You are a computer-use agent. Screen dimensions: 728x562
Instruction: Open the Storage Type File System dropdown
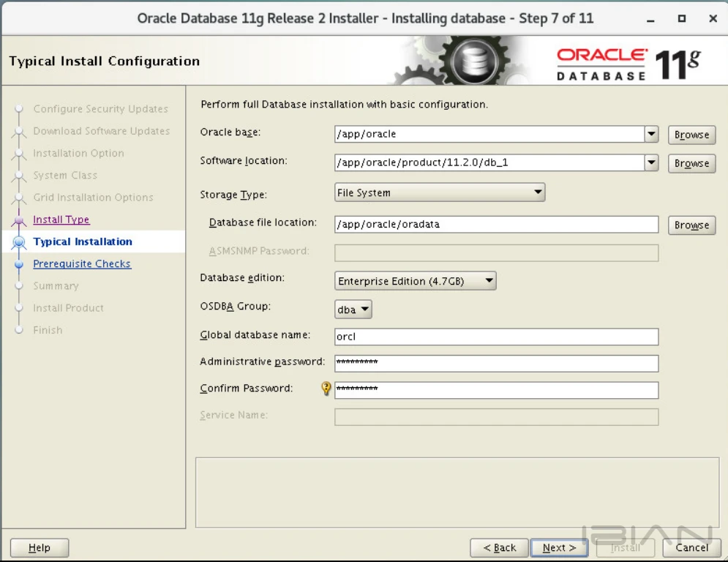pyautogui.click(x=440, y=192)
